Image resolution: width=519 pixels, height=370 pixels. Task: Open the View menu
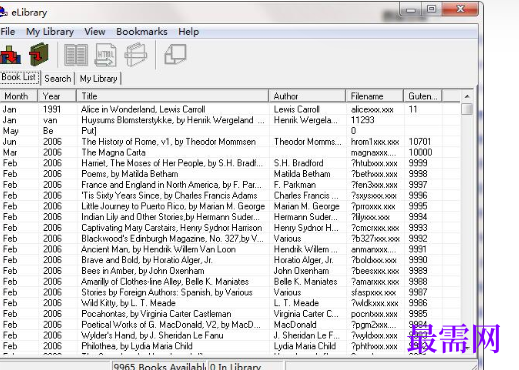95,32
